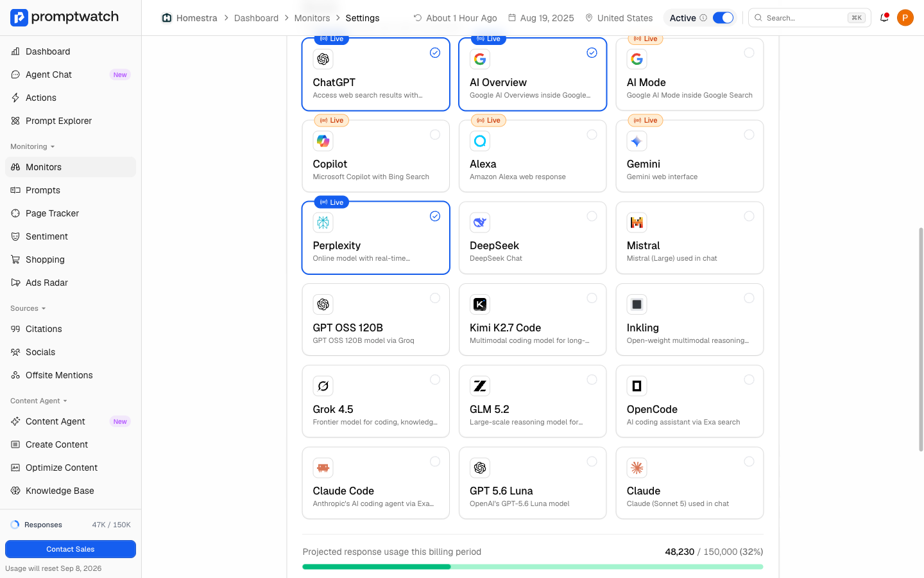Open the notifications bell
This screenshot has height=578, width=924.
pyautogui.click(x=884, y=18)
